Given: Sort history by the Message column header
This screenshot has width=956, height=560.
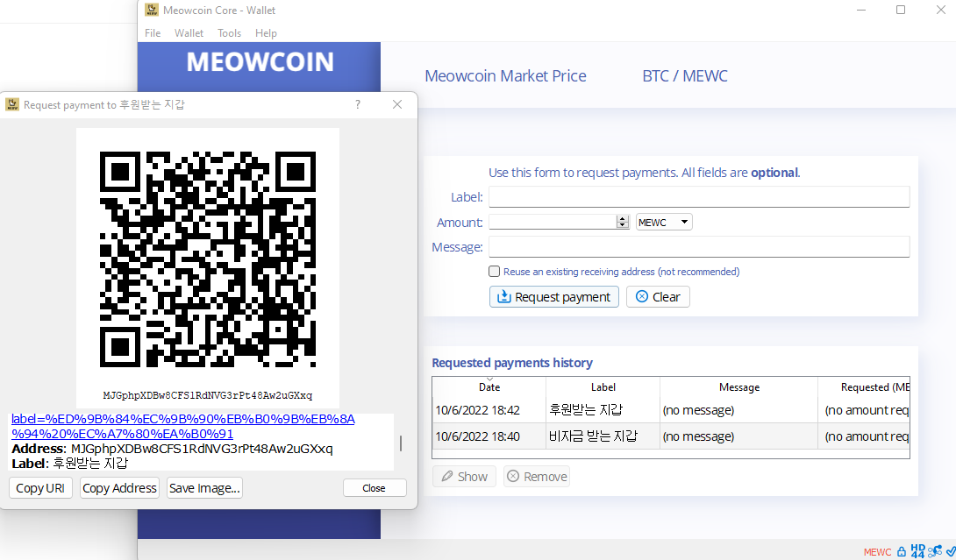Looking at the screenshot, I should pos(739,387).
